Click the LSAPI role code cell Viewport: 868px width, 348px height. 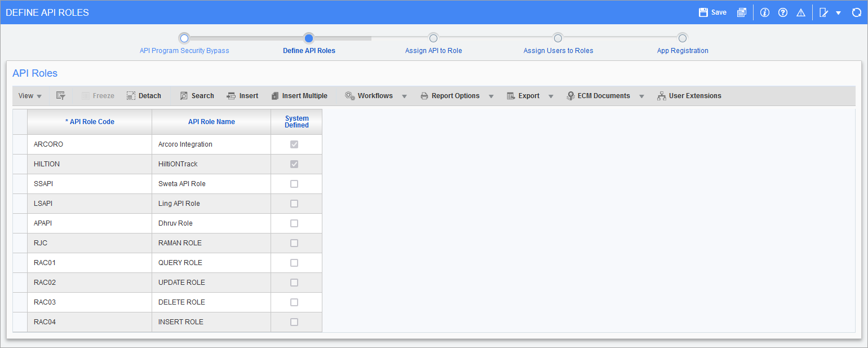[90, 204]
